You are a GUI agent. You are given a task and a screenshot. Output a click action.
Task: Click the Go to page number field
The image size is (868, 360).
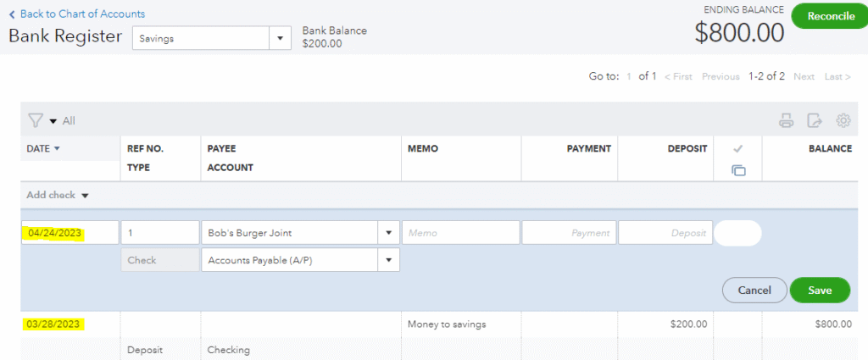click(629, 77)
